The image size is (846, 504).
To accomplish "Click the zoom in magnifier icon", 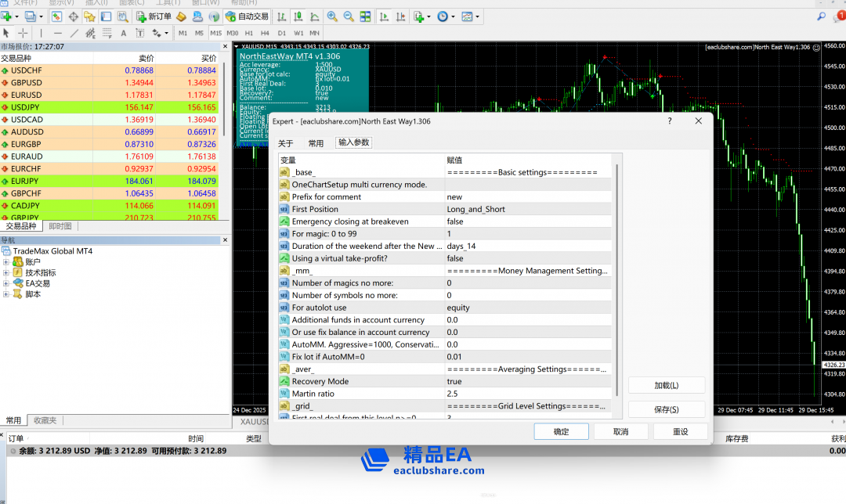I will pyautogui.click(x=332, y=16).
